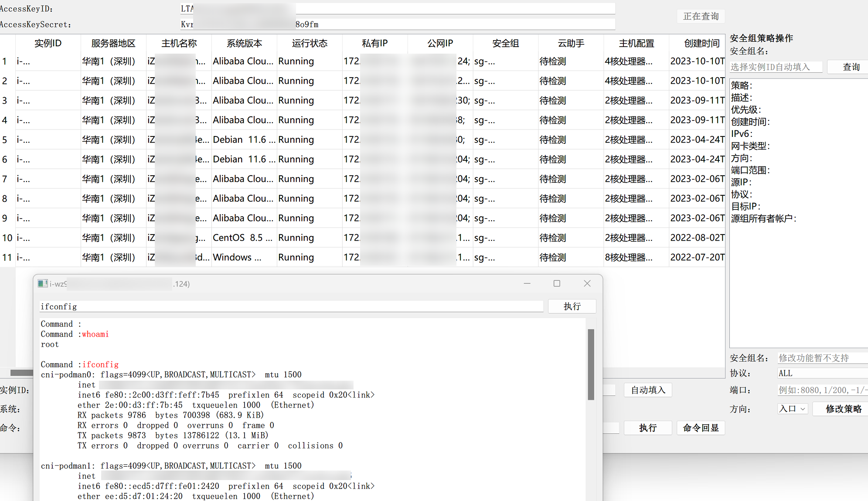This screenshot has width=868, height=501.
Task: Click the 命令回显 button
Action: [701, 428]
